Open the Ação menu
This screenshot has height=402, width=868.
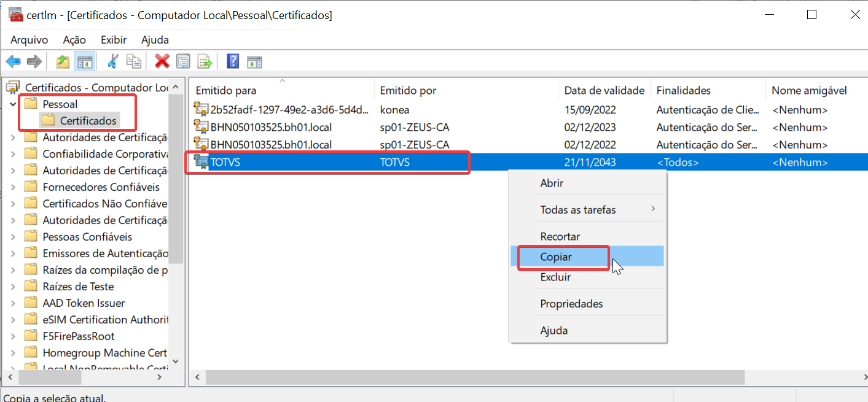tap(74, 40)
